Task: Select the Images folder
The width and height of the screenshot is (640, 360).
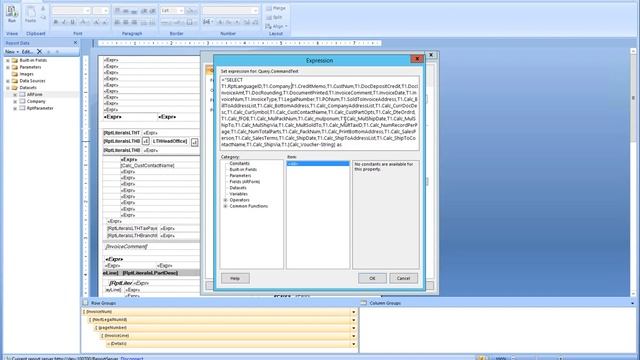Action: point(27,74)
